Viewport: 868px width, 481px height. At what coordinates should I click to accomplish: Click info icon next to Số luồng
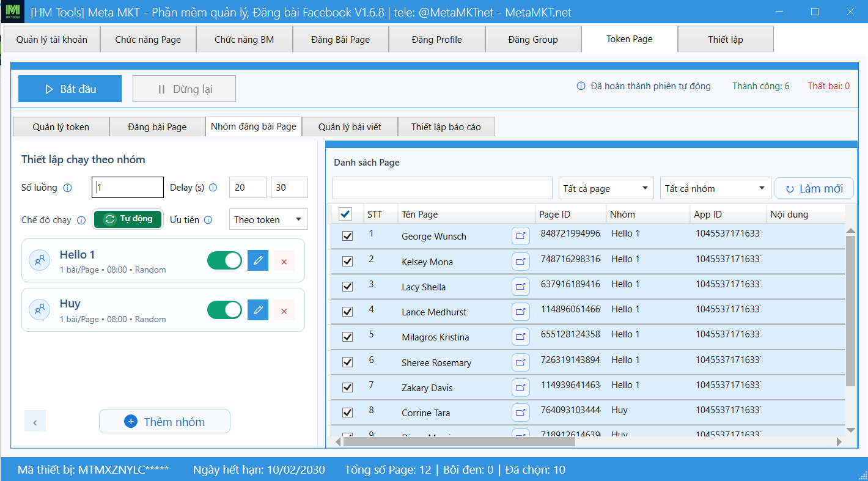click(67, 188)
